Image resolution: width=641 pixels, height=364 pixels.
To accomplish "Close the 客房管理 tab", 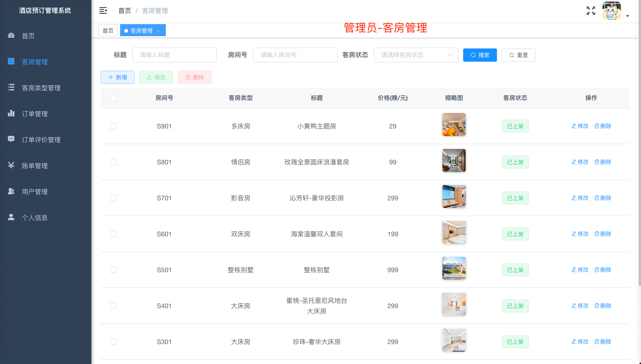I will (158, 31).
